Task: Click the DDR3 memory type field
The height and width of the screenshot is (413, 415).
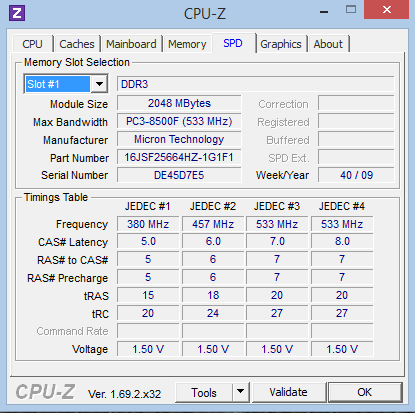Action: 255,84
